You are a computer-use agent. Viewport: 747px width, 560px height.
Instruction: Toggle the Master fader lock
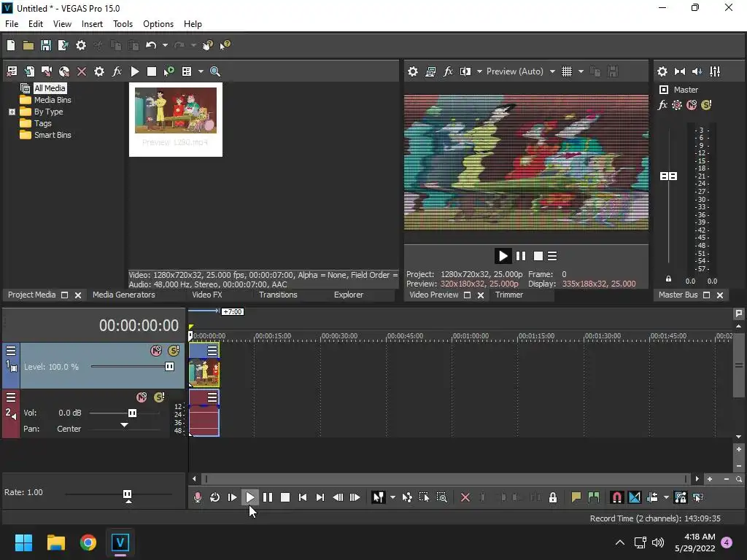(x=668, y=279)
